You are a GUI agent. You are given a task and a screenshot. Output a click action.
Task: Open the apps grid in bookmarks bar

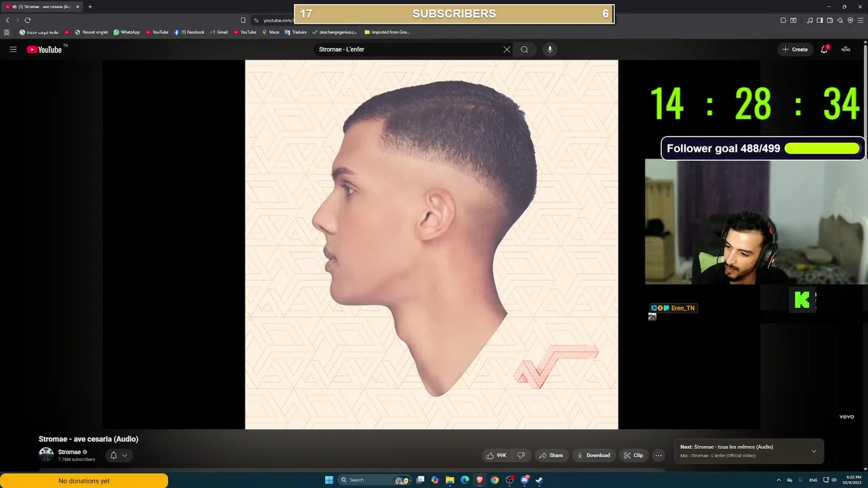7,32
